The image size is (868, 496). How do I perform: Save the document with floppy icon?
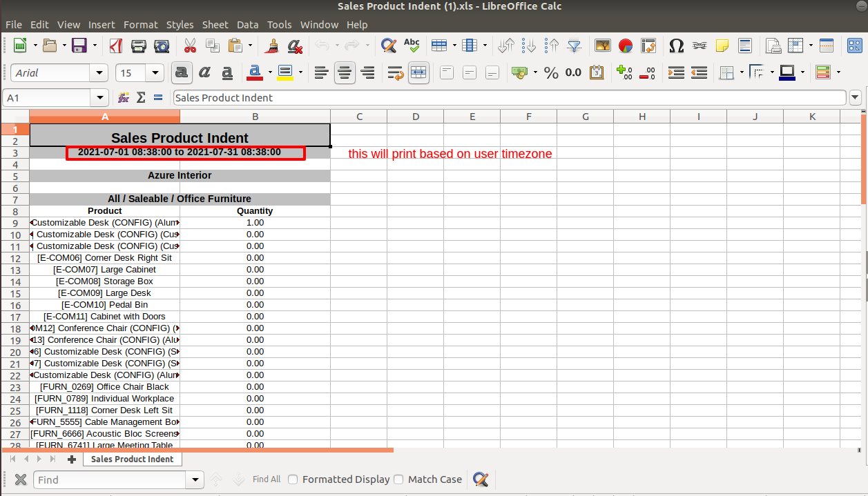pos(79,46)
